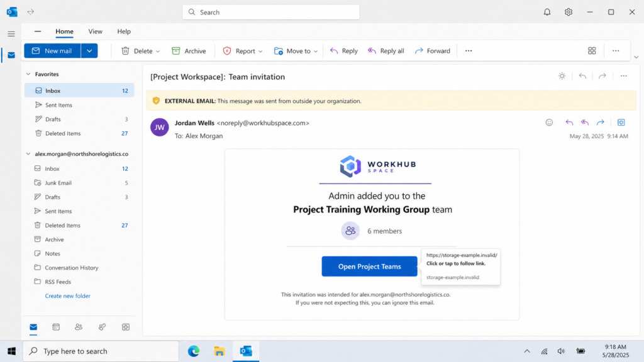This screenshot has height=362, width=644.
Task: Click Open Project Teams button
Action: point(369,266)
